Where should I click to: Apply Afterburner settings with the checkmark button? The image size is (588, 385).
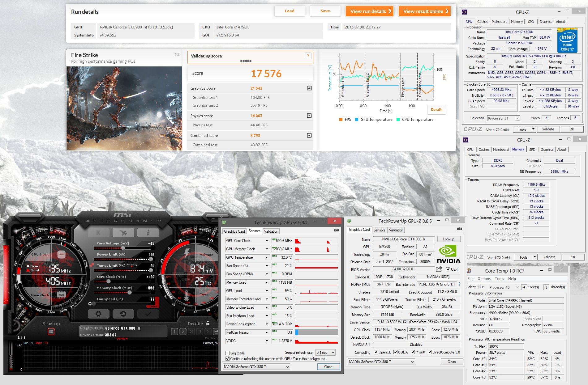[x=148, y=314]
